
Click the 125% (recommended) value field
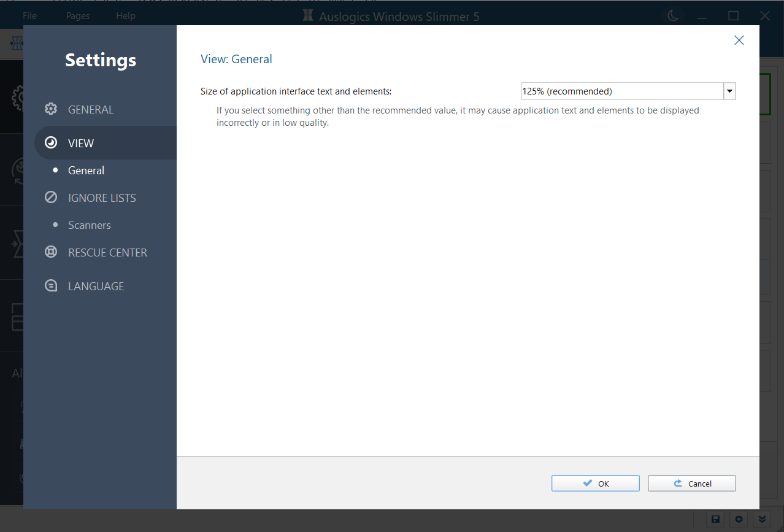[x=620, y=91]
